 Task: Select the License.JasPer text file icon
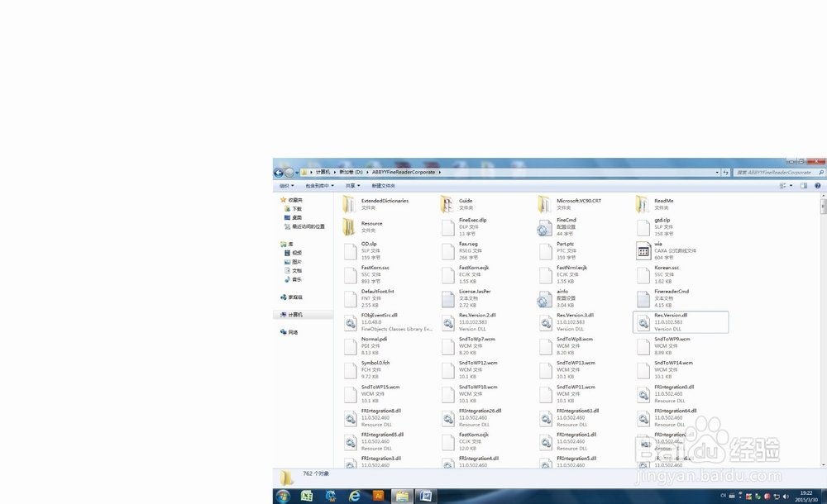[x=447, y=299]
